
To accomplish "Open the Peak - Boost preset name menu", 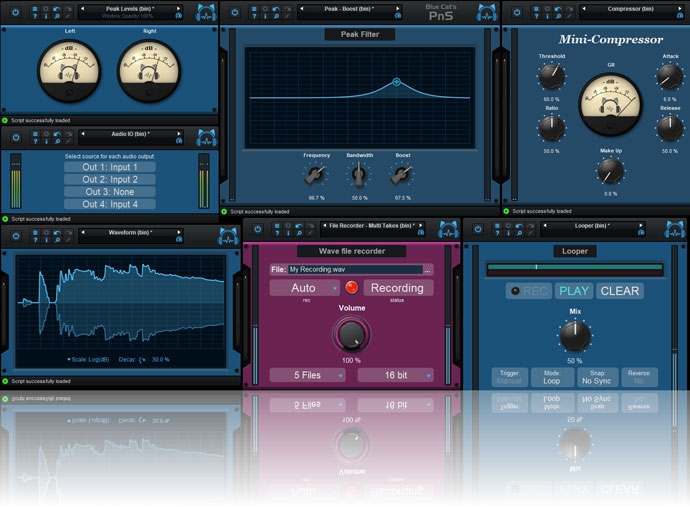I will [350, 9].
